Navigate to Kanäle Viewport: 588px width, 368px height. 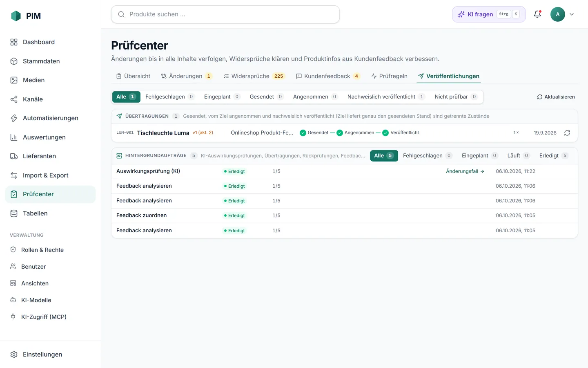pyautogui.click(x=50, y=99)
